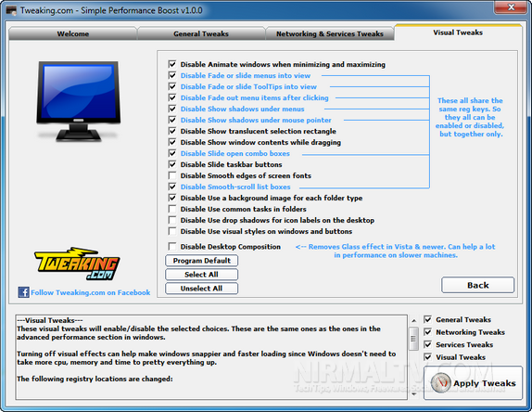Image resolution: width=532 pixels, height=412 pixels.
Task: Click the blue monitor image
Action: pos(79,101)
